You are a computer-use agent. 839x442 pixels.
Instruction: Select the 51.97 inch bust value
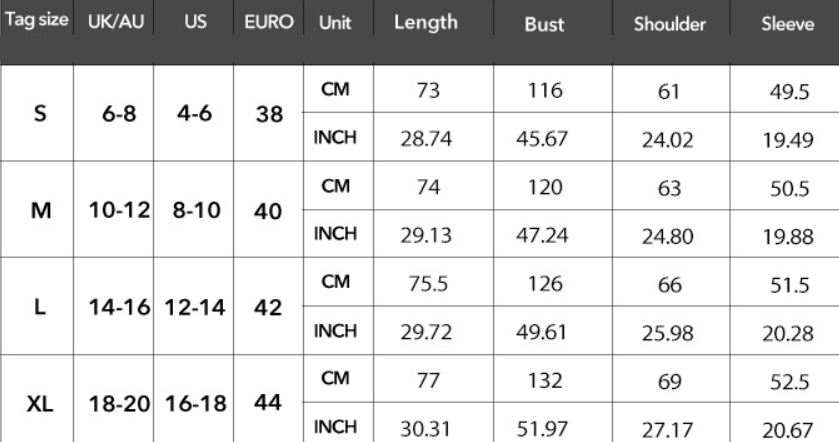click(x=541, y=429)
